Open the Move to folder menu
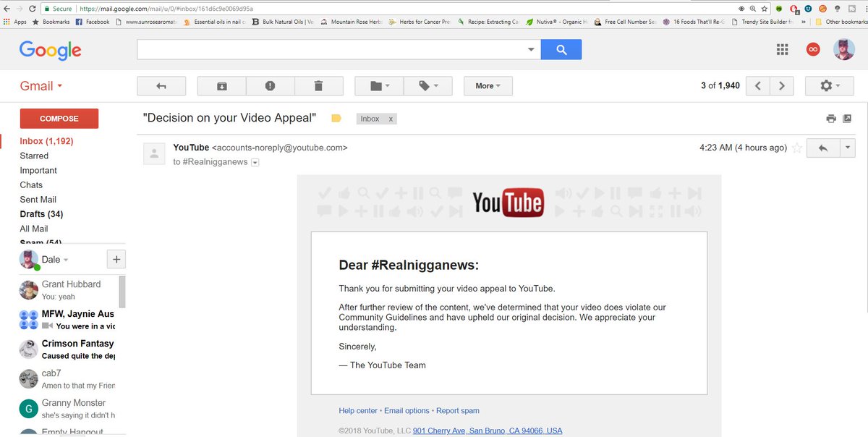 click(379, 86)
